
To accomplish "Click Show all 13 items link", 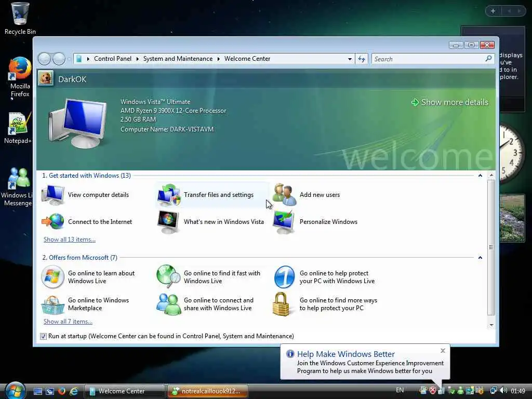I will click(x=70, y=240).
